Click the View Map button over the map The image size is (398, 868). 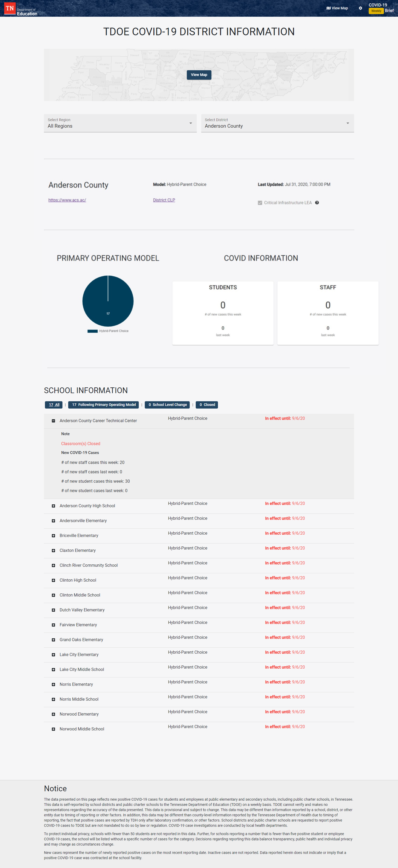199,75
